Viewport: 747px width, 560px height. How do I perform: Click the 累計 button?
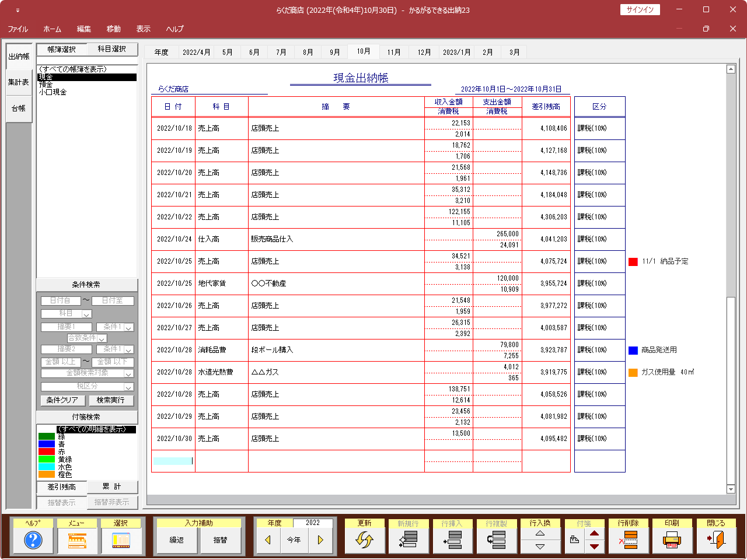pyautogui.click(x=112, y=487)
